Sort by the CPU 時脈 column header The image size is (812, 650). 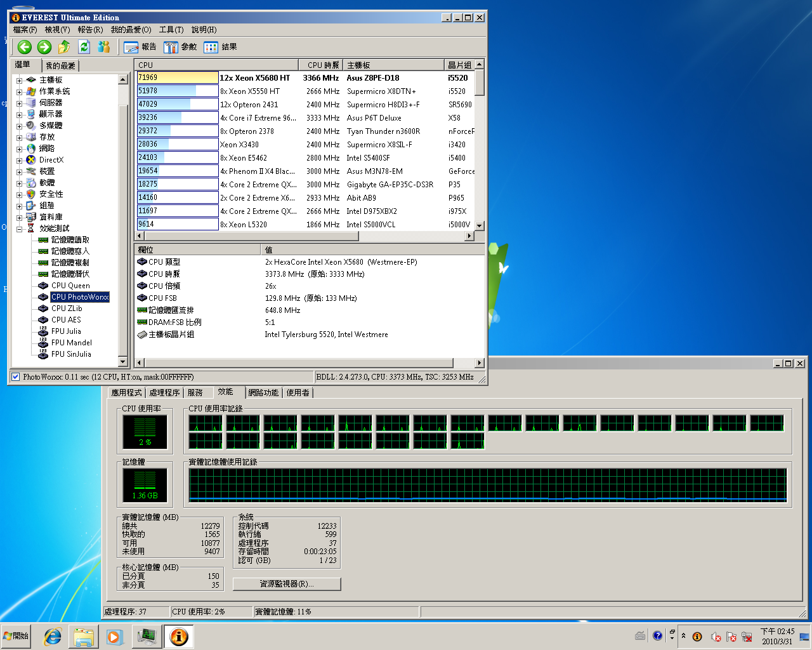[320, 65]
